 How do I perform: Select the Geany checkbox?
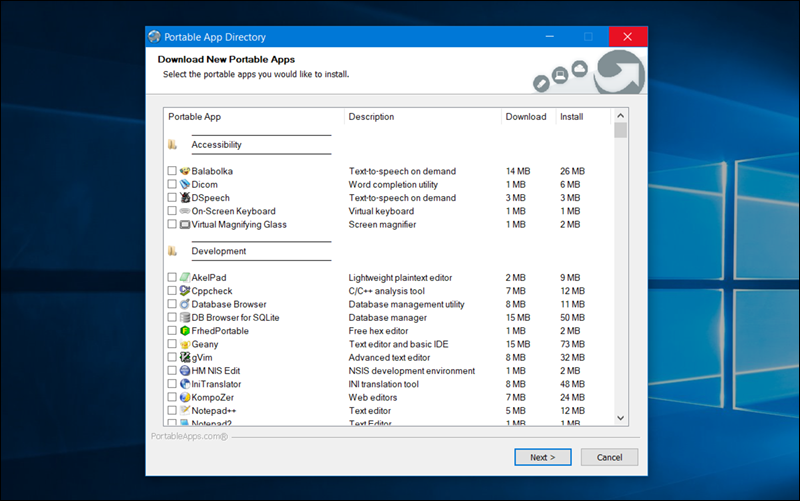(x=172, y=344)
